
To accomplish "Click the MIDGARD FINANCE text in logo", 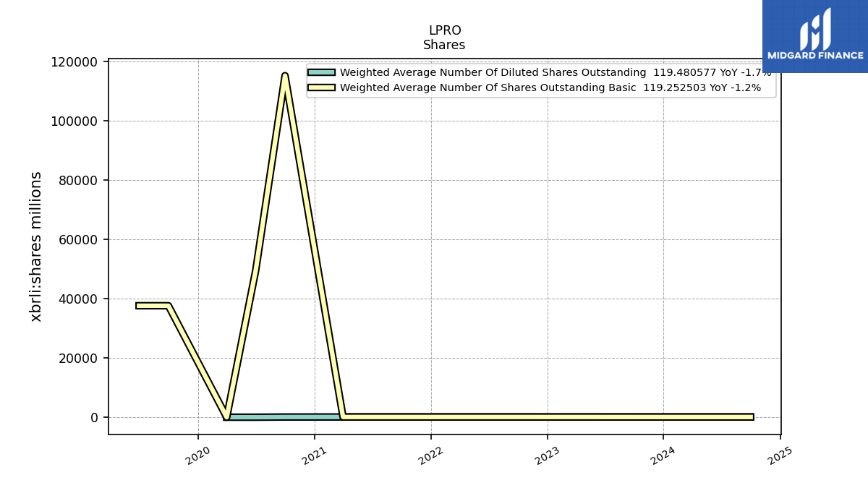I will tap(815, 56).
